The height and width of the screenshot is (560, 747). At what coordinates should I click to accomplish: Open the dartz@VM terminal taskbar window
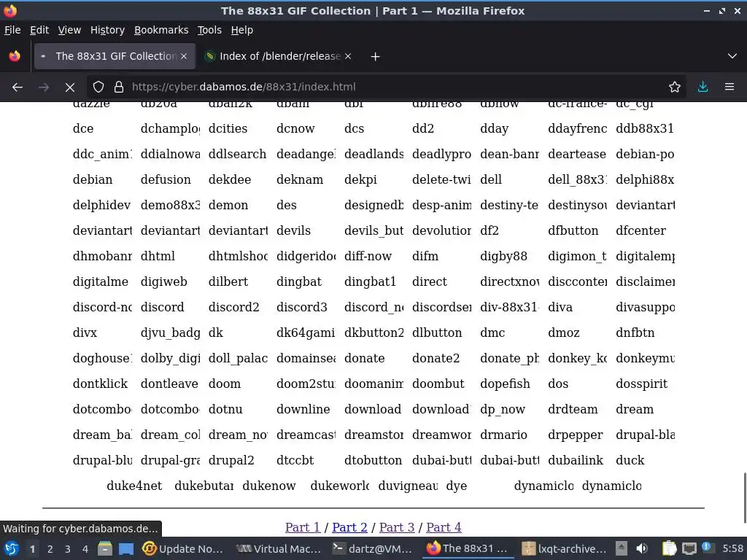373,548
